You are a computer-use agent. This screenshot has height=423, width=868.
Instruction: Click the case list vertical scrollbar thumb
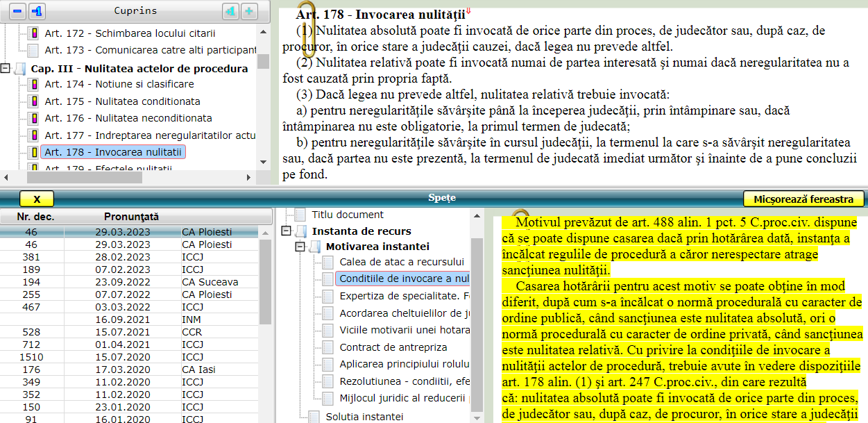pyautogui.click(x=265, y=283)
